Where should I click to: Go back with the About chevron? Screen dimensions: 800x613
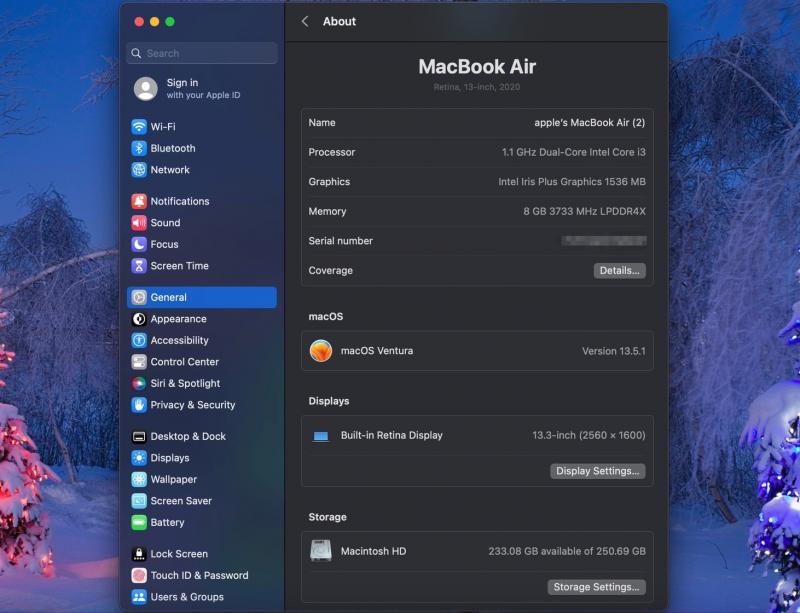[x=305, y=21]
